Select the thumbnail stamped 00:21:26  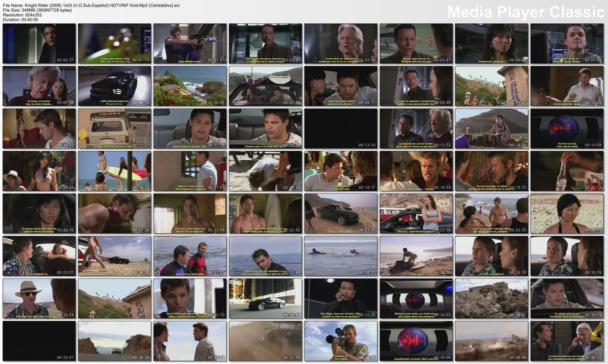tap(115, 214)
